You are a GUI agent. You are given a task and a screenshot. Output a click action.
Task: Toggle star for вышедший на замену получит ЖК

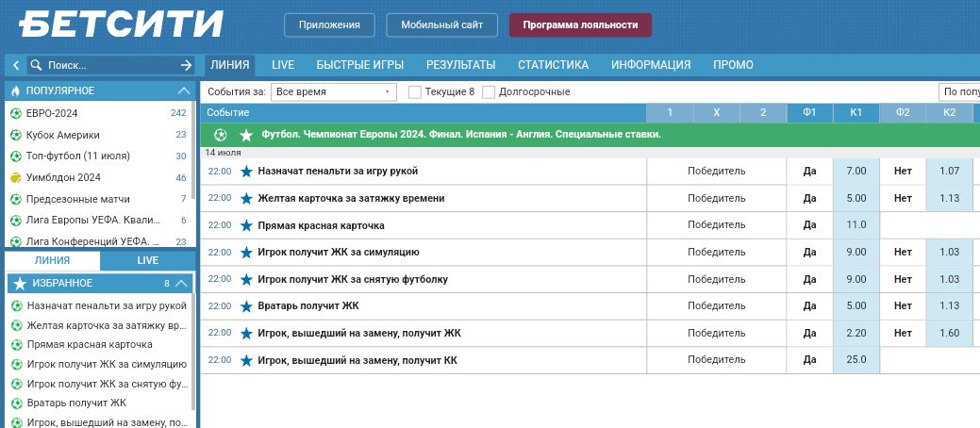click(246, 333)
